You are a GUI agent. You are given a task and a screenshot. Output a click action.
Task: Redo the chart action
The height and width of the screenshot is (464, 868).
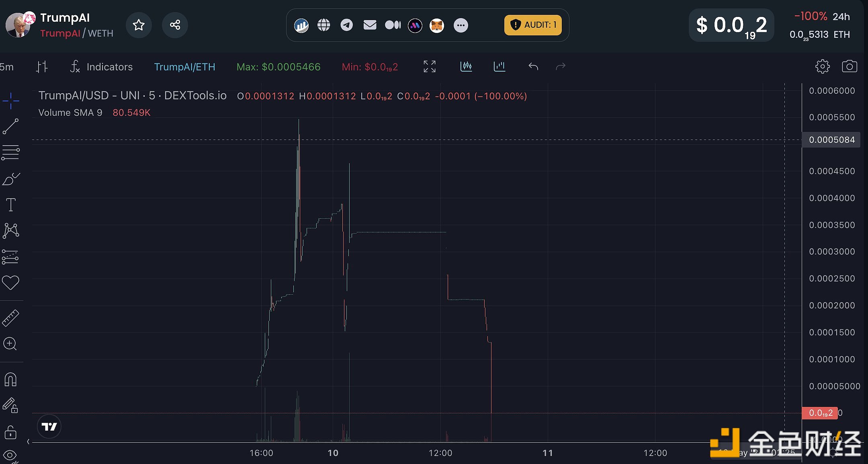pyautogui.click(x=561, y=66)
